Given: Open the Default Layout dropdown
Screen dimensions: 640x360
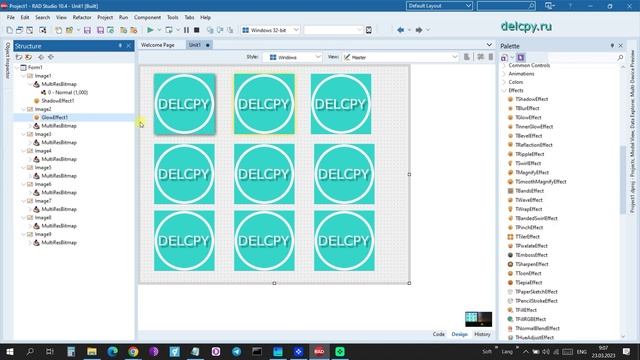Looking at the screenshot, I should click(468, 6).
